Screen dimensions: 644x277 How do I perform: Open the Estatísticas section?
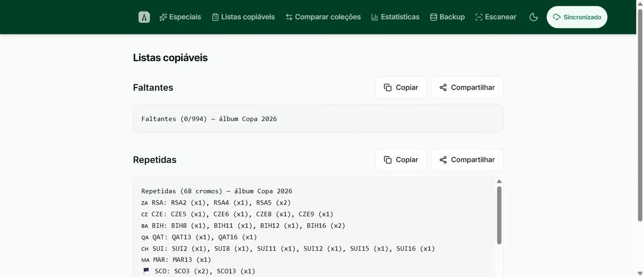(x=395, y=17)
